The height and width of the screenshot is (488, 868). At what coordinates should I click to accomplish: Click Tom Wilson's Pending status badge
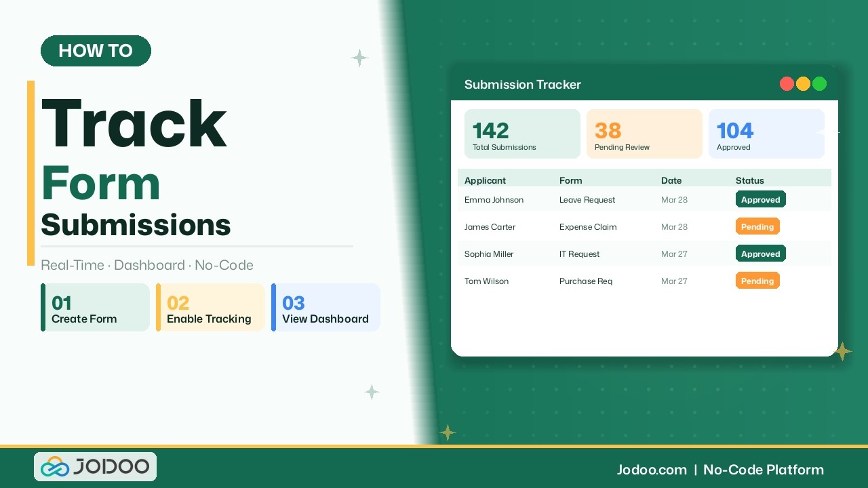757,281
